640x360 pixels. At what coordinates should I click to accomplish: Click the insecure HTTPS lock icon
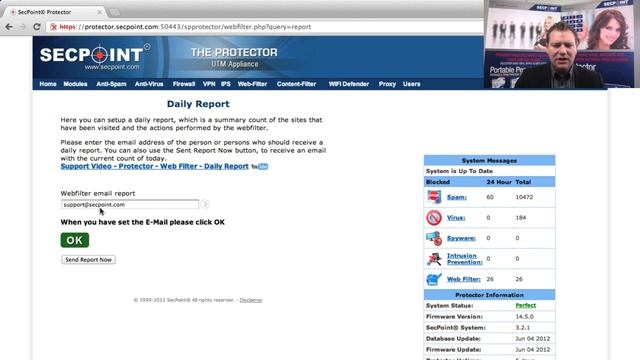pos(53,27)
